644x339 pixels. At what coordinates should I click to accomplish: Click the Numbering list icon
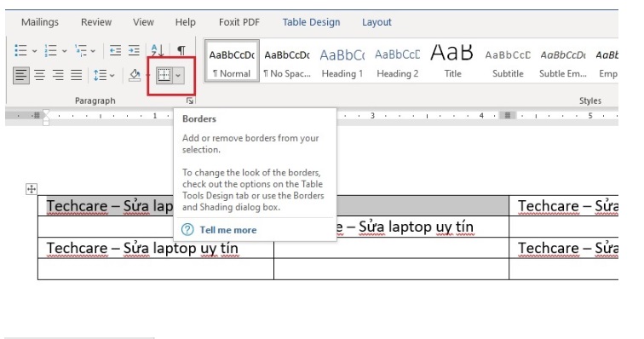[50, 50]
